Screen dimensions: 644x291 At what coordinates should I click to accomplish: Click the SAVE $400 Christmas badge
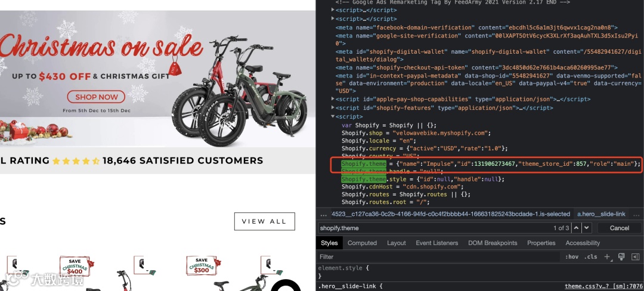pos(76,266)
